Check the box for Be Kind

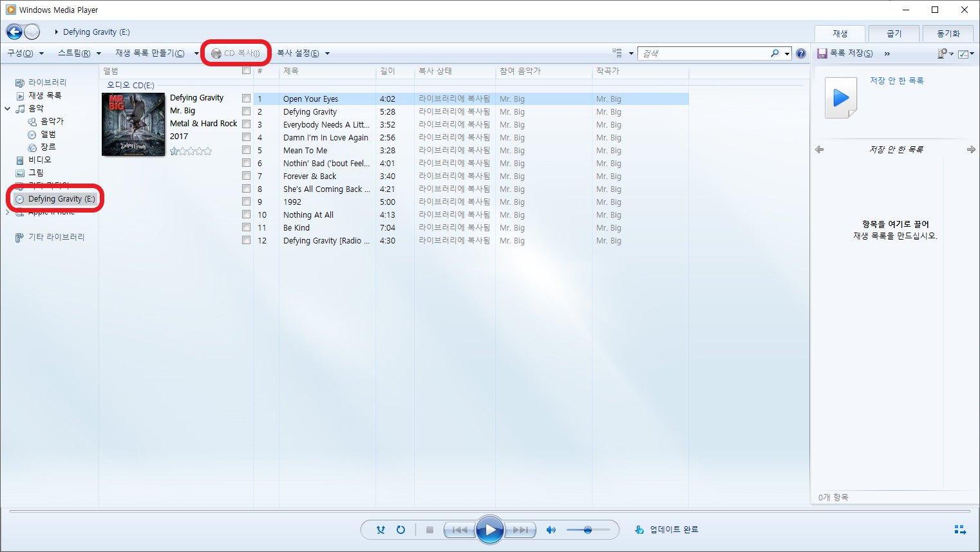(246, 227)
